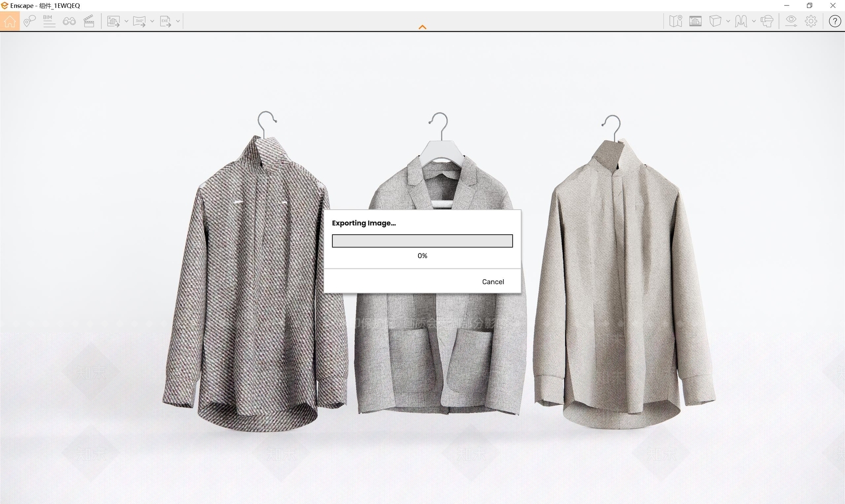This screenshot has width=845, height=504.
Task: Expand the cube projection dropdown arrow
Action: (x=728, y=22)
